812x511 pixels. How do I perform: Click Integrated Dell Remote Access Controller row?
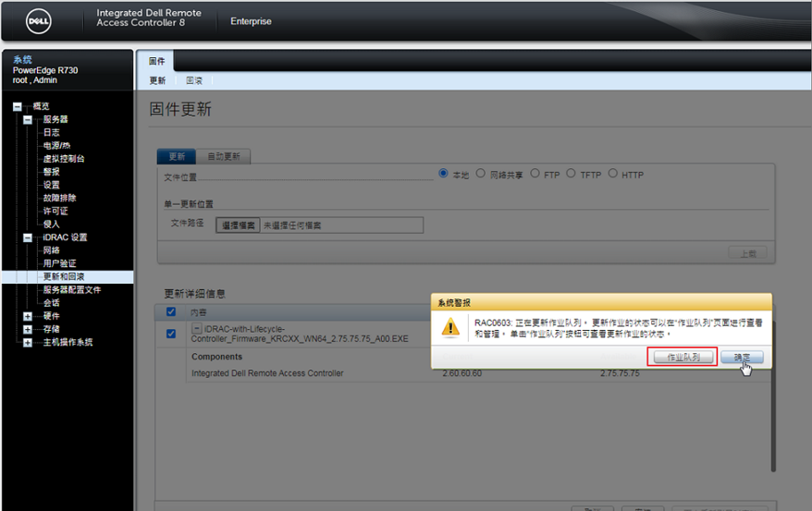267,373
